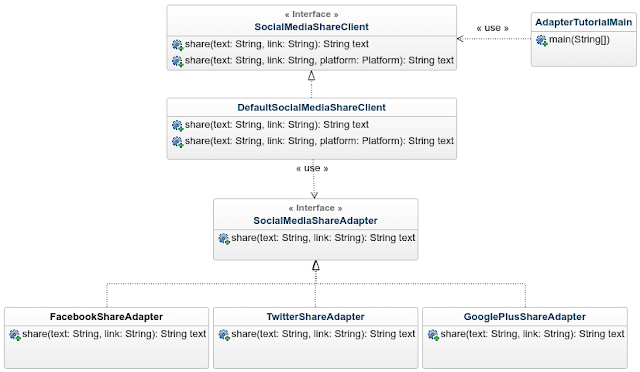Click the platform share method icon in SocialMediaShareClient
640x372 pixels.
point(178,61)
